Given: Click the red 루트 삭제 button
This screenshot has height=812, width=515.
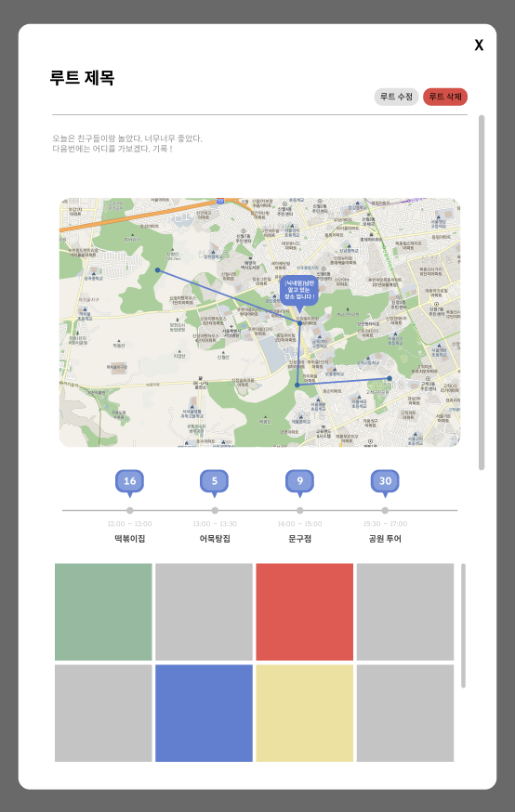Looking at the screenshot, I should point(445,97).
